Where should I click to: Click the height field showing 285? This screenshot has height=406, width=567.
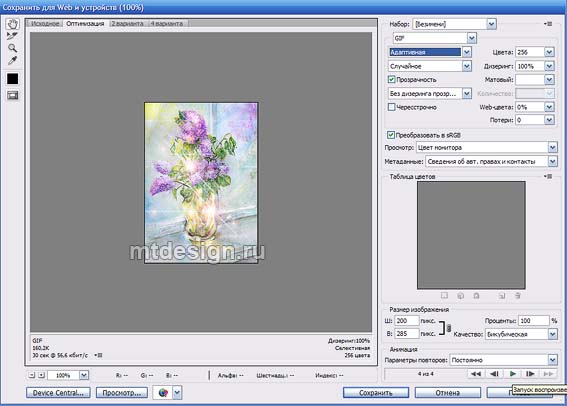(406, 334)
